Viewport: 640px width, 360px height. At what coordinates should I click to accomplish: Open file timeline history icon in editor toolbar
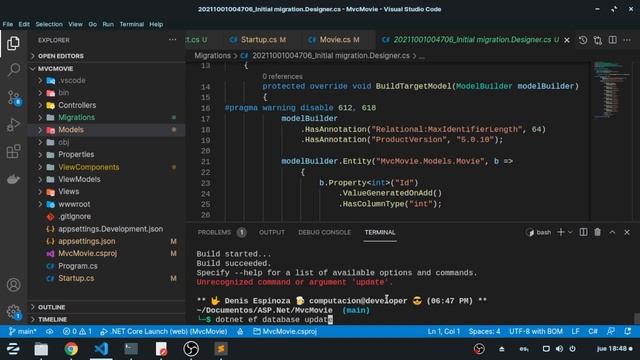(583, 40)
